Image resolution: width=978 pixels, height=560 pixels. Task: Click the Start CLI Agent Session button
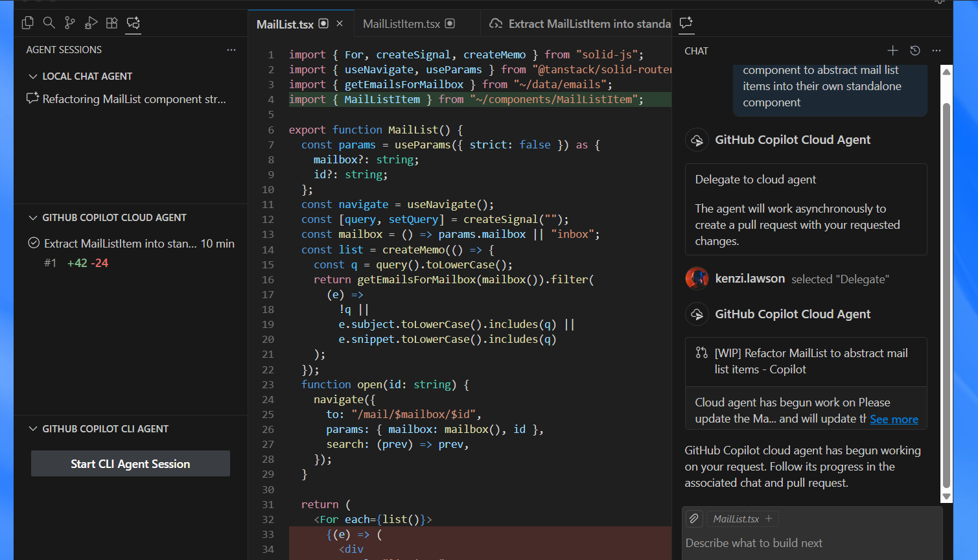(130, 463)
